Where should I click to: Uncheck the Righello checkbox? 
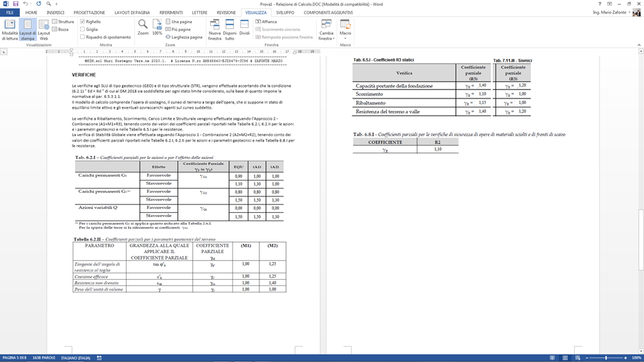(83, 21)
